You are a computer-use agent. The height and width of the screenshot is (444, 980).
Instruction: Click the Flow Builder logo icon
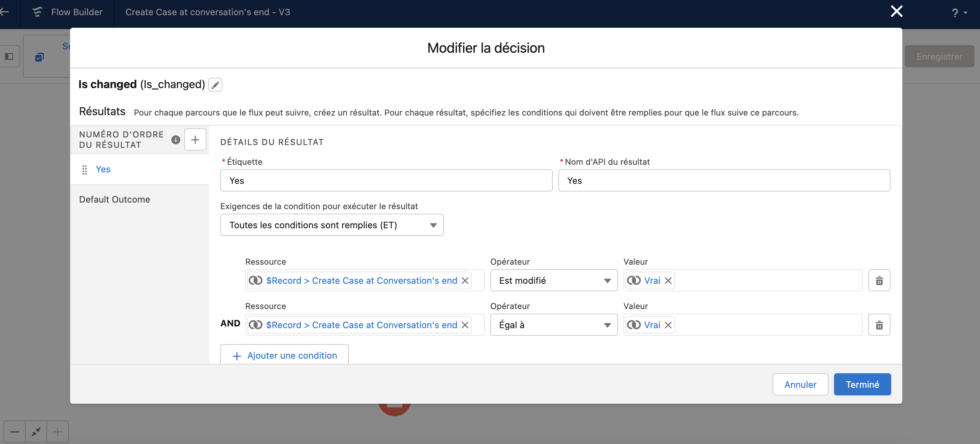point(37,12)
